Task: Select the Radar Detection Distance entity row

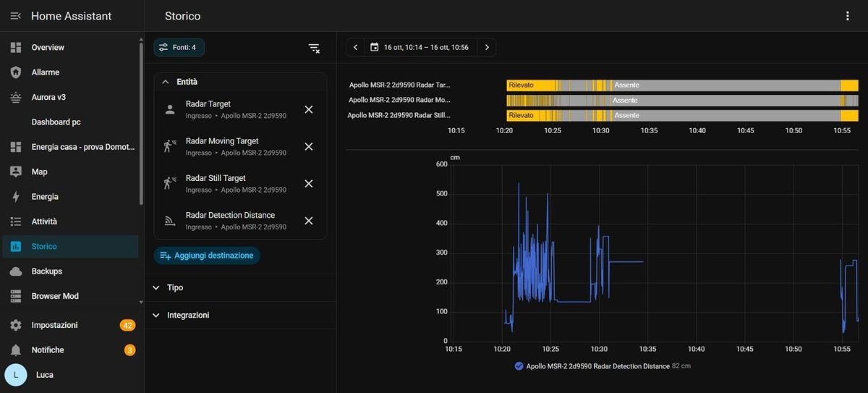Action: coord(240,221)
